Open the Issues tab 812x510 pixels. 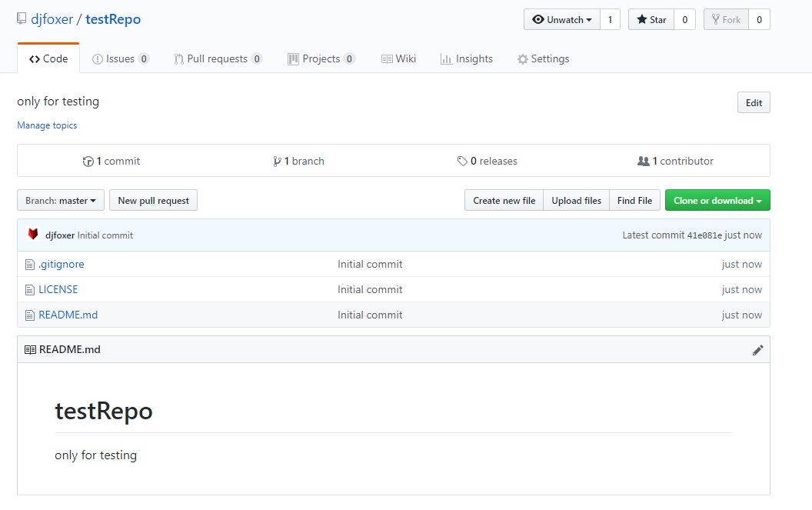(x=121, y=58)
